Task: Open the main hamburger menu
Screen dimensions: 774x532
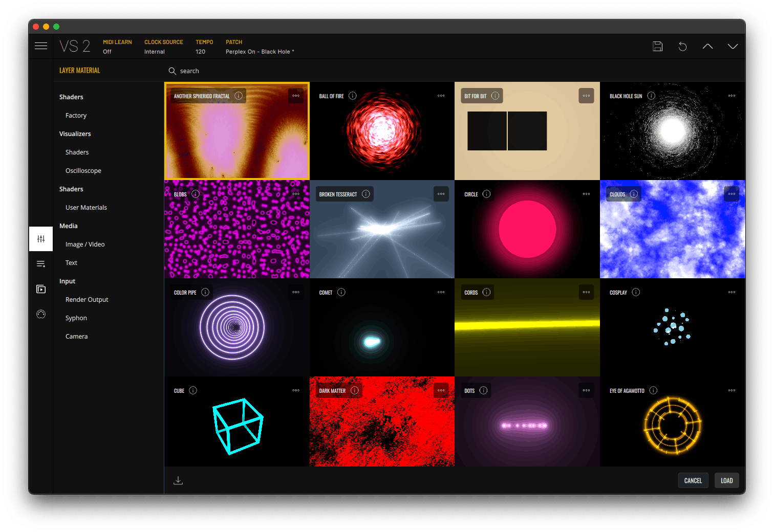Action: tap(41, 46)
